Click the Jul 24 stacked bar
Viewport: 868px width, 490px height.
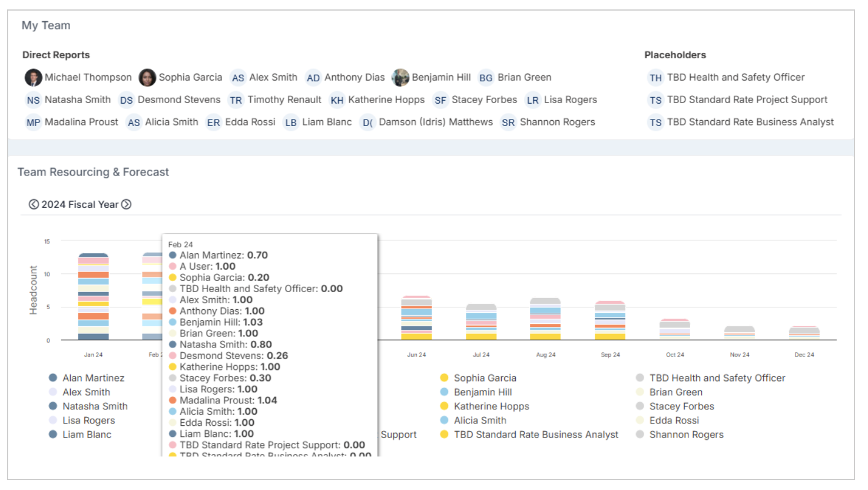pyautogui.click(x=481, y=322)
